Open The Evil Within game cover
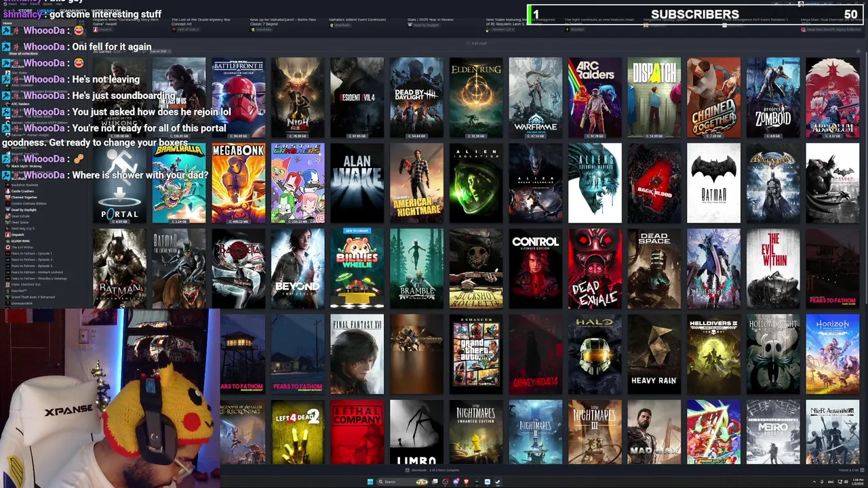 (x=773, y=268)
